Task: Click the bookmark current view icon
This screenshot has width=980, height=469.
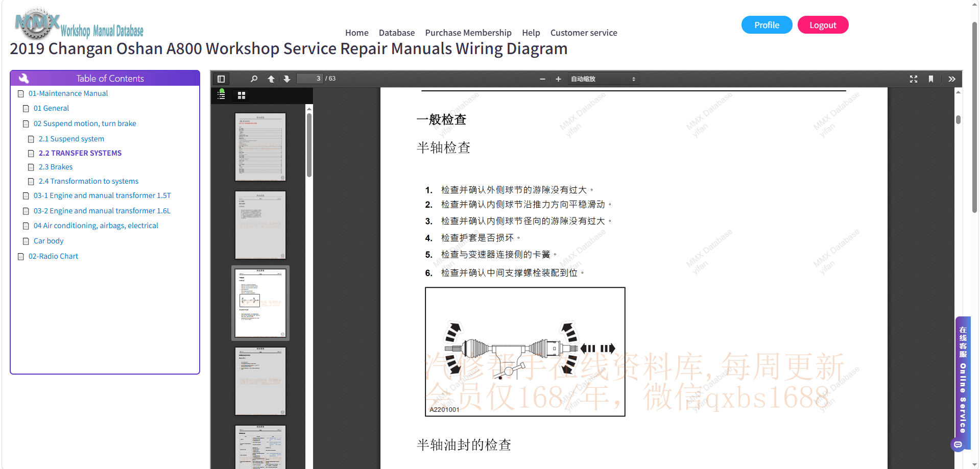Action: (x=931, y=79)
